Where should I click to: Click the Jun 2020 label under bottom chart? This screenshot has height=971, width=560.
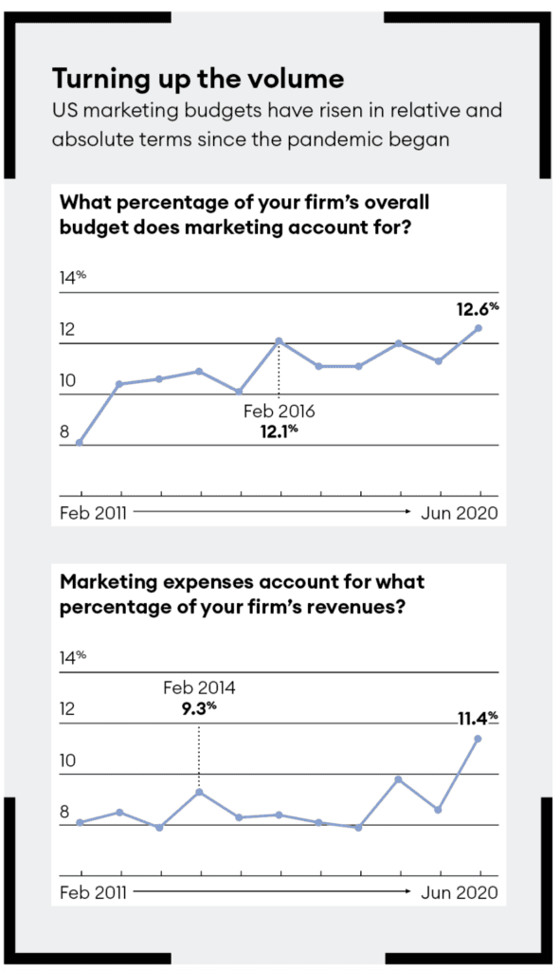pyautogui.click(x=460, y=893)
